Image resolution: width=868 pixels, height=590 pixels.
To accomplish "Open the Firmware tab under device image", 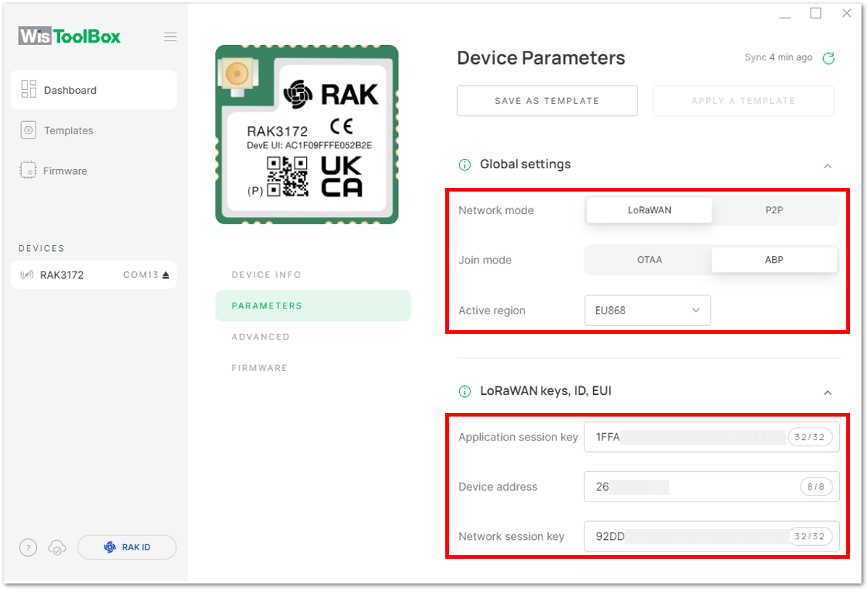I will [x=260, y=368].
